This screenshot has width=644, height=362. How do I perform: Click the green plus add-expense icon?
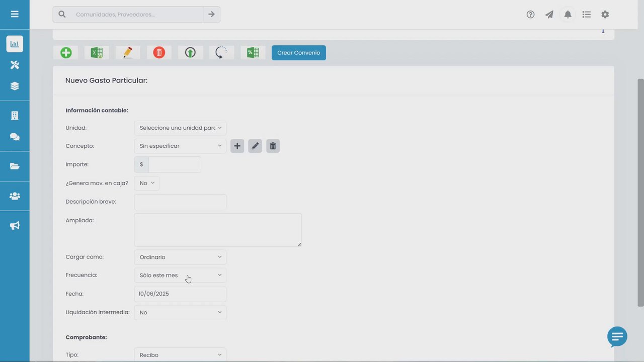click(66, 53)
